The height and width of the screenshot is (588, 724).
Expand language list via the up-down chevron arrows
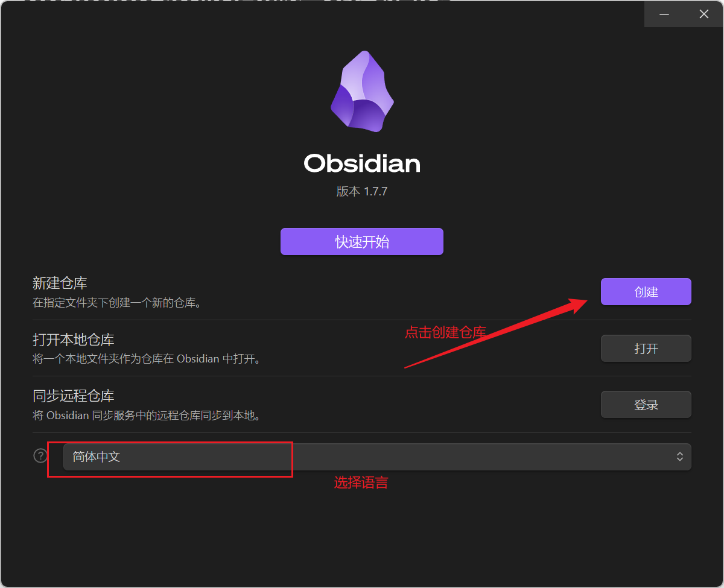click(x=680, y=457)
